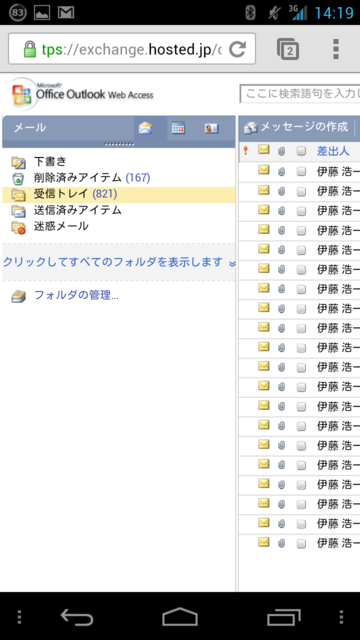Open the 受信トレイ (821) folder
This screenshot has width=360, height=640.
point(119,195)
